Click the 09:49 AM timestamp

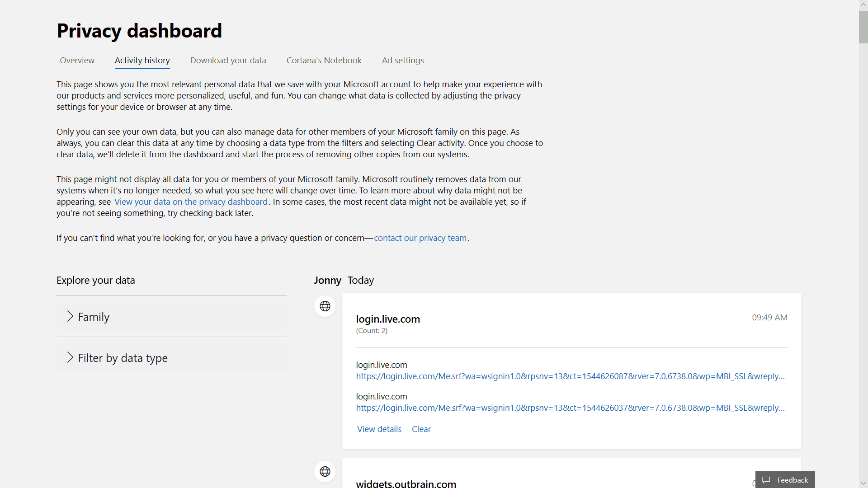tap(769, 318)
